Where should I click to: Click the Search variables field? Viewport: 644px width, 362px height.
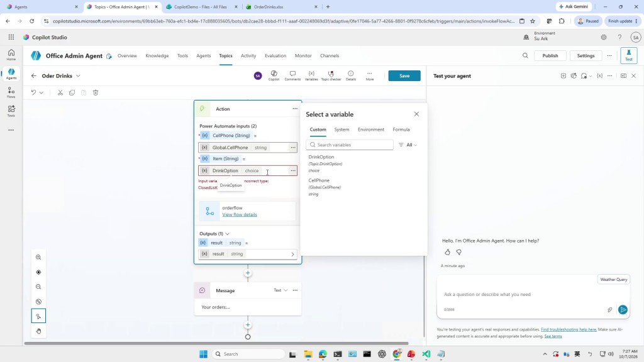click(350, 145)
